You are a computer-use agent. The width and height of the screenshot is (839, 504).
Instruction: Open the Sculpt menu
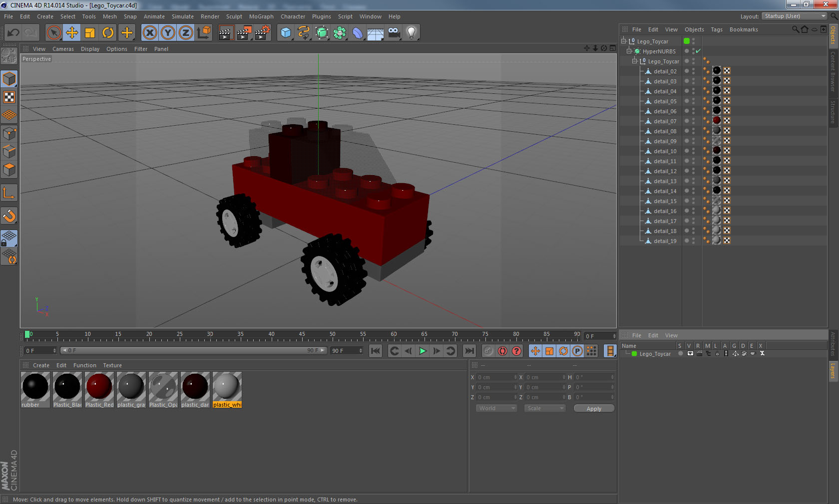click(x=234, y=16)
